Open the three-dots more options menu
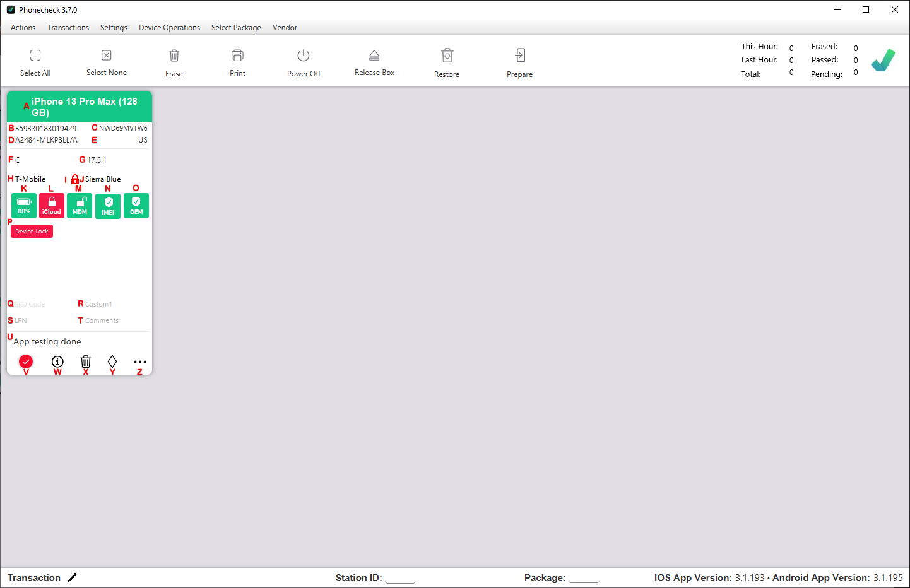The image size is (910, 588). (139, 362)
